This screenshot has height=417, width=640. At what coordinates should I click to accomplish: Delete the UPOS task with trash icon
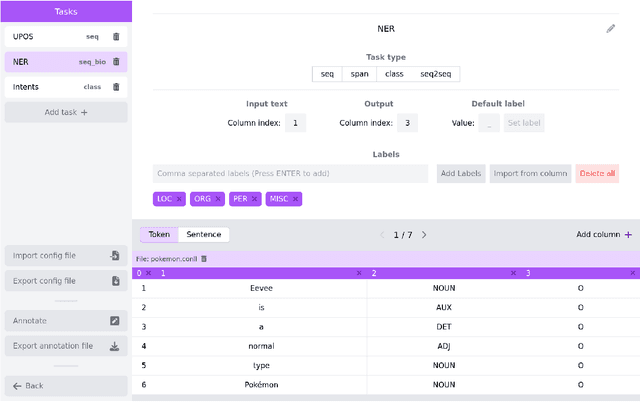pos(116,36)
